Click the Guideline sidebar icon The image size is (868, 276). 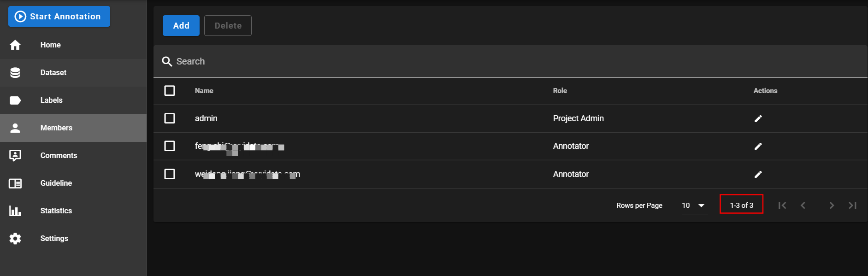point(15,183)
